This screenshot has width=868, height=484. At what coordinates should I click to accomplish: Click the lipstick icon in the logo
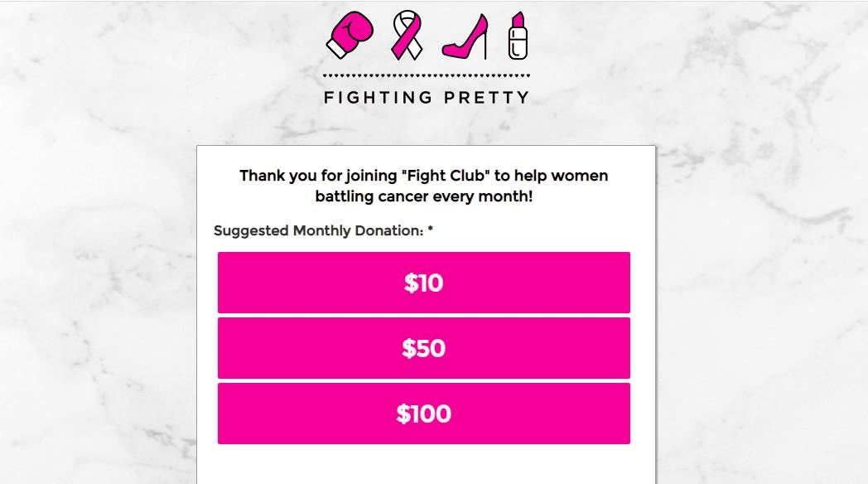(x=518, y=36)
